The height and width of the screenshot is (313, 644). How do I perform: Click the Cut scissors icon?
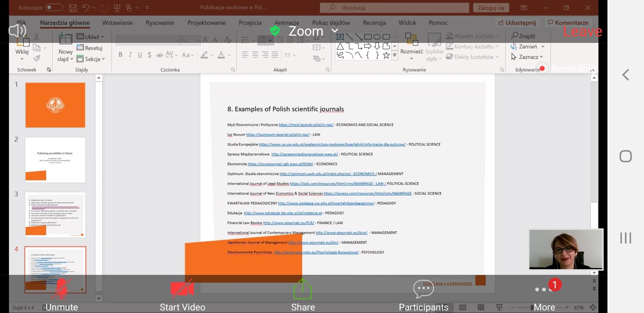pos(37,37)
